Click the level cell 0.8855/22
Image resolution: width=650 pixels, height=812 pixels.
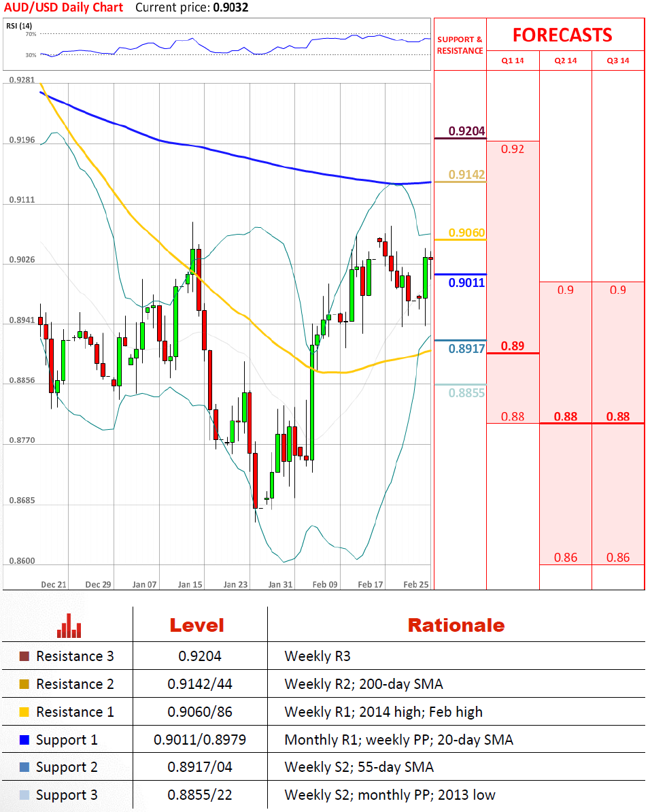click(x=200, y=795)
